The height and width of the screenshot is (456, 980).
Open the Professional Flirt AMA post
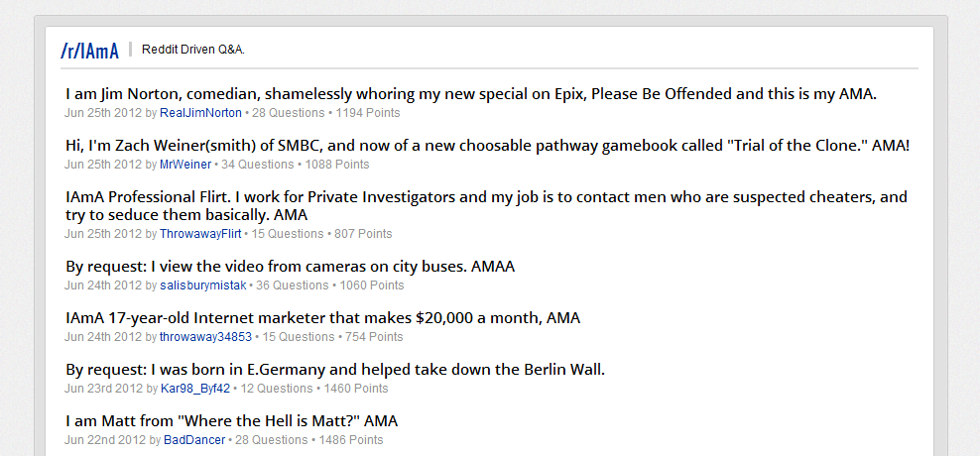coord(486,206)
